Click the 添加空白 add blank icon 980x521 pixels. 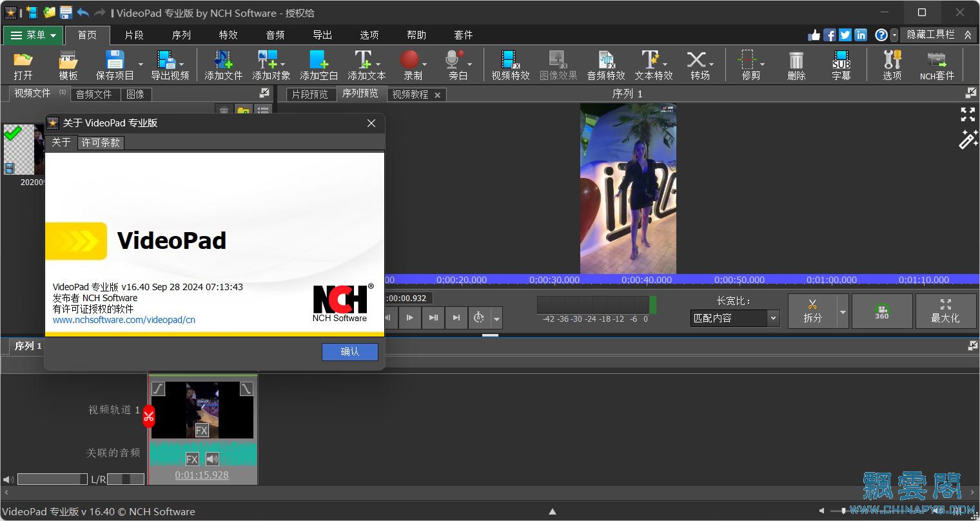click(318, 59)
